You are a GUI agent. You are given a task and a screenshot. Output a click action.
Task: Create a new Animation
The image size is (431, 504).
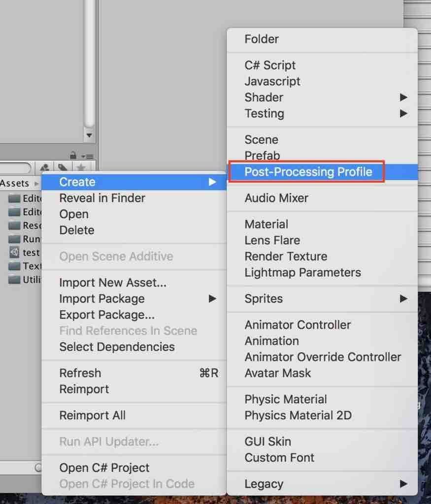[322, 341]
